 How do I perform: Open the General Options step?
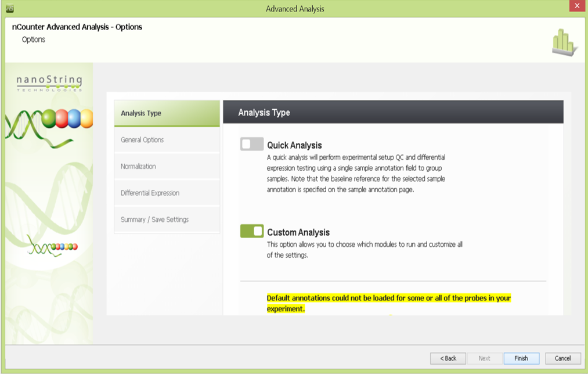pyautogui.click(x=167, y=140)
